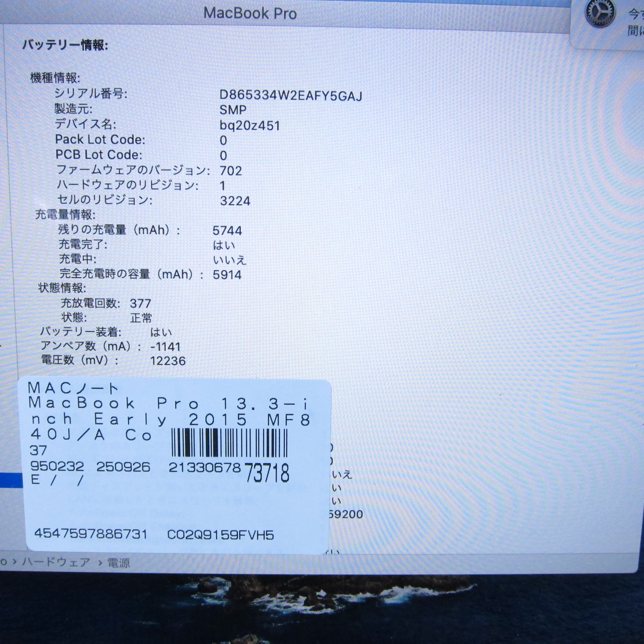Click the device name value bq20z451

(250, 126)
